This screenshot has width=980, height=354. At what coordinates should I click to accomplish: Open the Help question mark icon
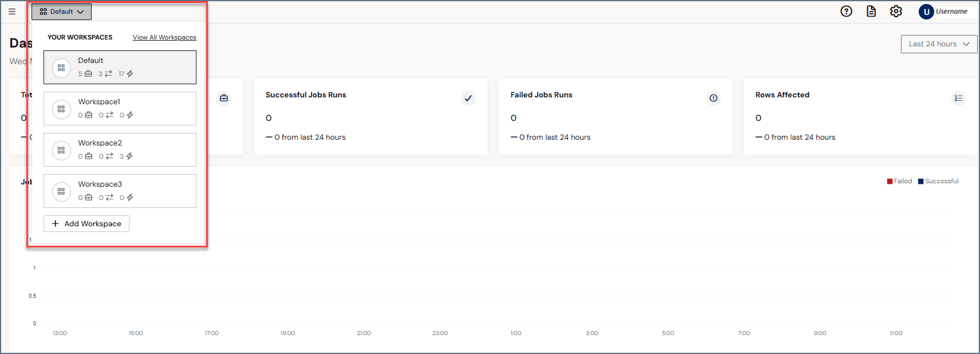[x=846, y=11]
